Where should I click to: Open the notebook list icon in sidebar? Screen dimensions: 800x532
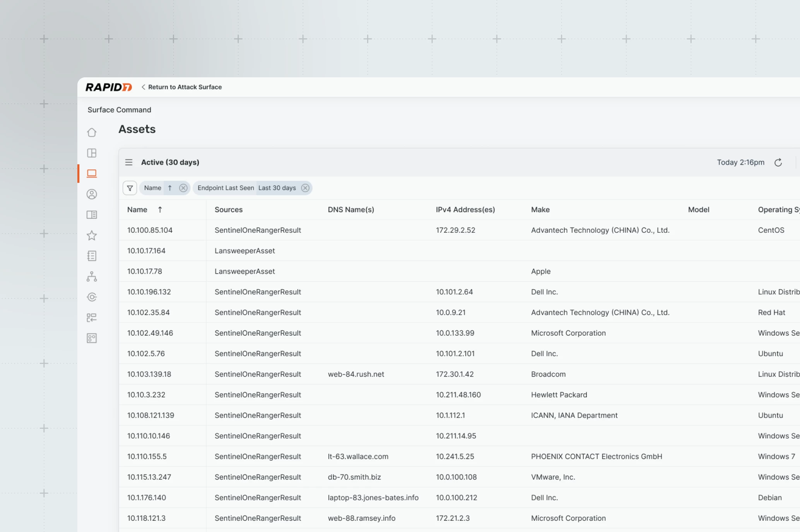[92, 256]
